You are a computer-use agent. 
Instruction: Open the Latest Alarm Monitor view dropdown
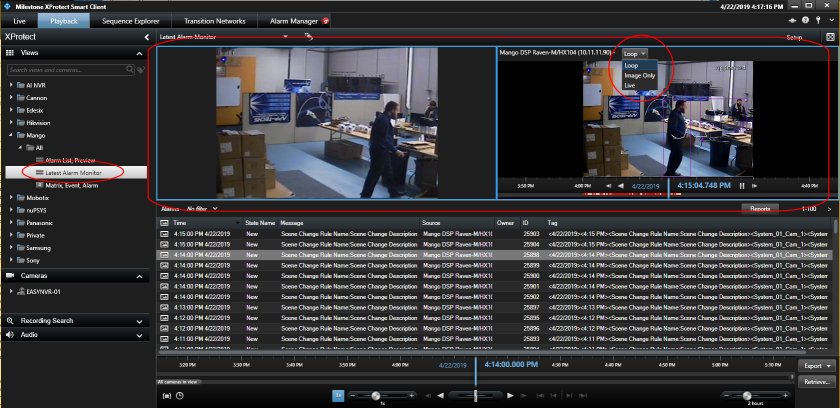(286, 37)
